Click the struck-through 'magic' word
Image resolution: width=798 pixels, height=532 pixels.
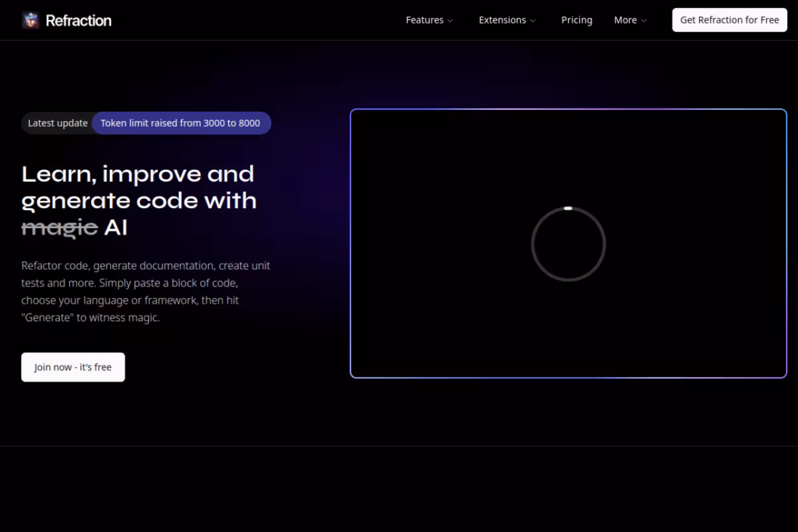[60, 227]
